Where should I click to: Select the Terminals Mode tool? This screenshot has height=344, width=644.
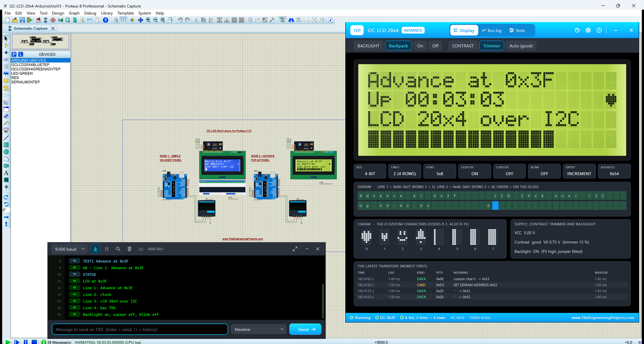(x=6, y=88)
